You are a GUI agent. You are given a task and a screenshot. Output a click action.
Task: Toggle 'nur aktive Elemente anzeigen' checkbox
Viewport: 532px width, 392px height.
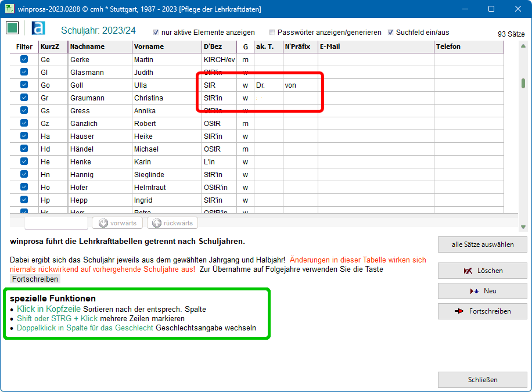point(156,33)
